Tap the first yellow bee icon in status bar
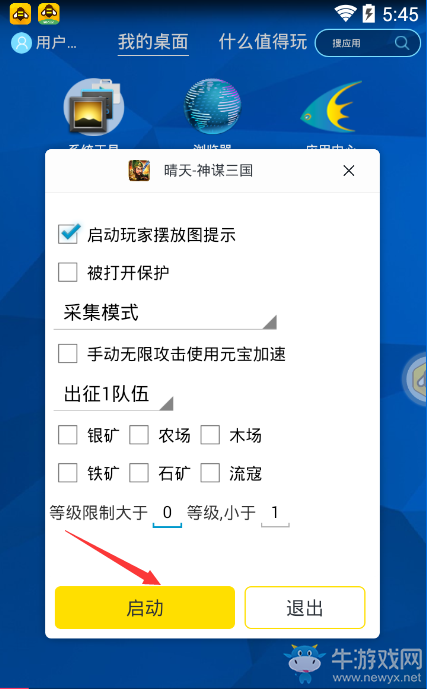Viewport: 427px width, 689px height. (20, 14)
